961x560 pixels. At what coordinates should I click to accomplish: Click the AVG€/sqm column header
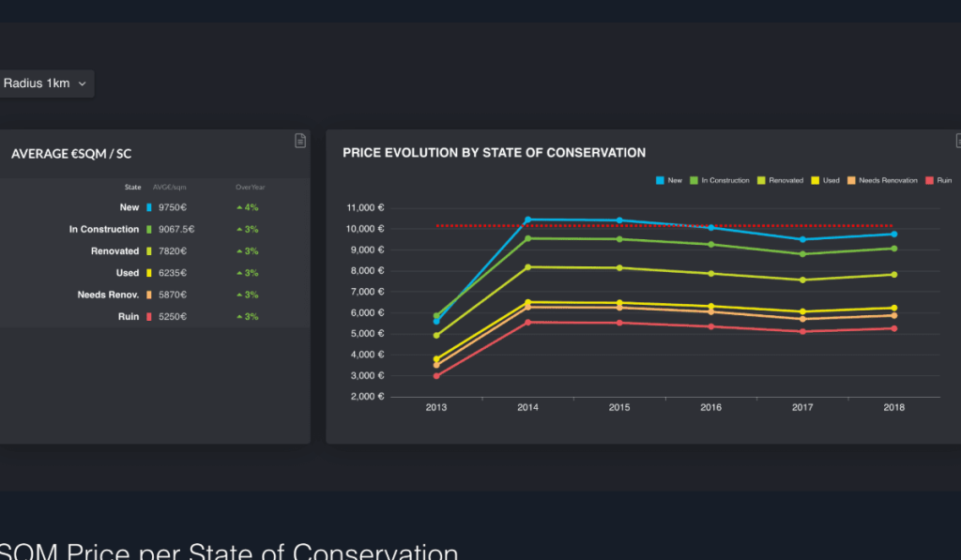pos(169,188)
